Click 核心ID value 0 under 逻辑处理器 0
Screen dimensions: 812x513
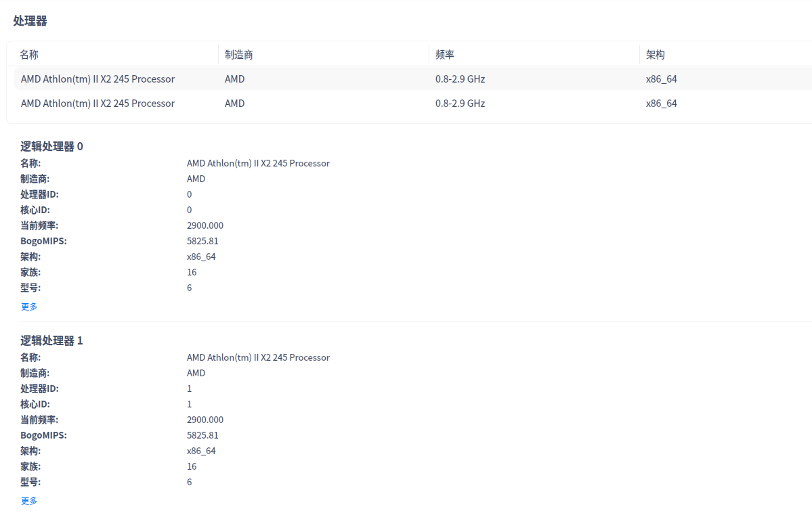coord(189,210)
